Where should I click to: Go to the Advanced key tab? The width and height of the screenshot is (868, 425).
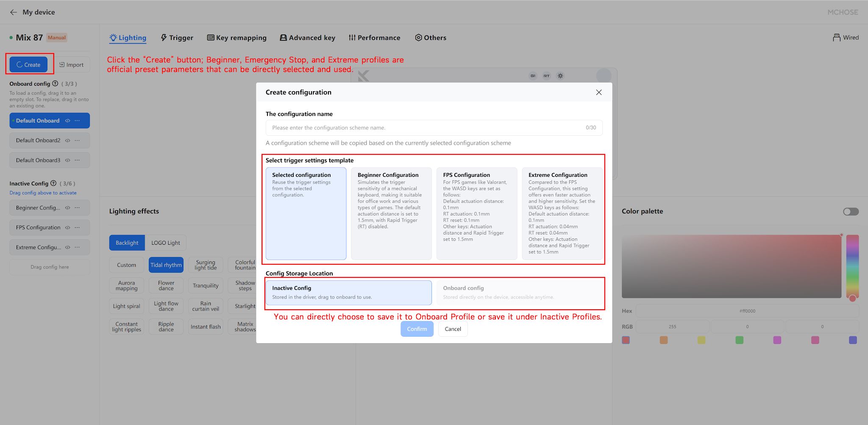tap(307, 38)
